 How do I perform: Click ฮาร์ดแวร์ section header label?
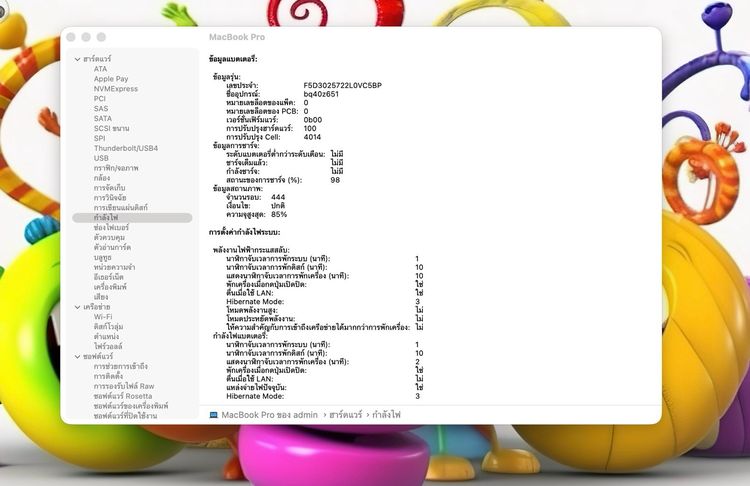click(97, 59)
